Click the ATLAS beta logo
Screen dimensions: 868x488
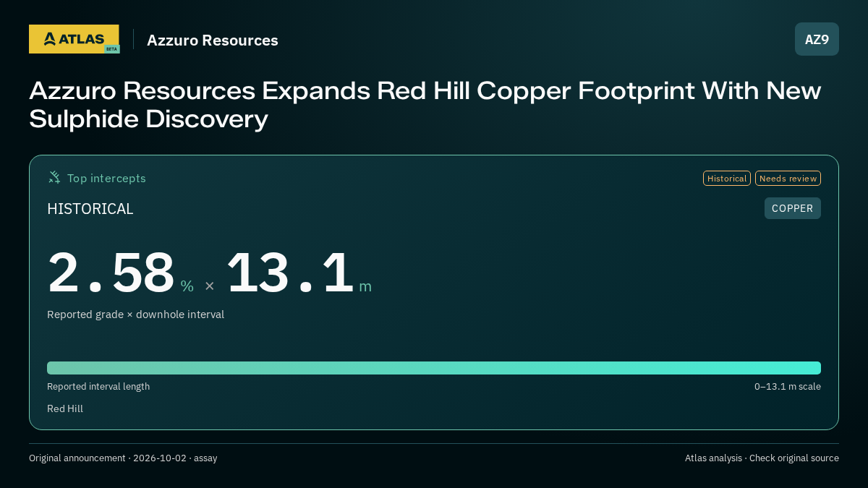(75, 39)
